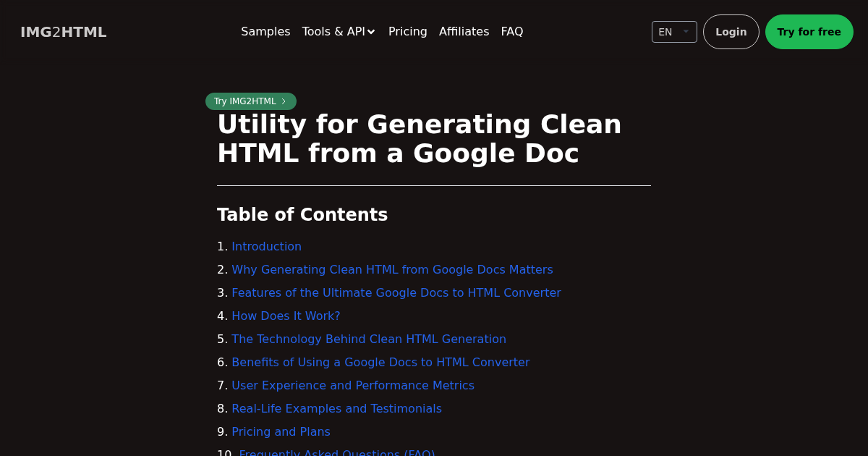This screenshot has width=868, height=456.
Task: Open the Introduction section link
Action: point(266,246)
